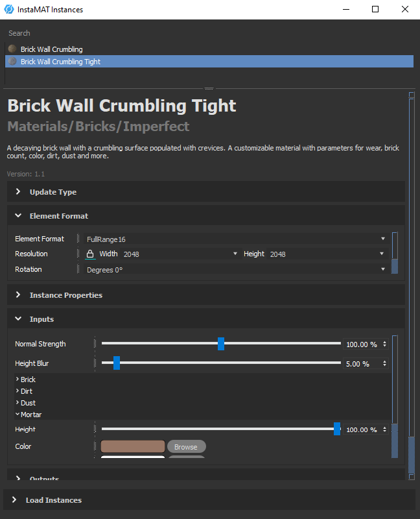Expand the Dust parameter group
The height and width of the screenshot is (519, 420).
17,402
